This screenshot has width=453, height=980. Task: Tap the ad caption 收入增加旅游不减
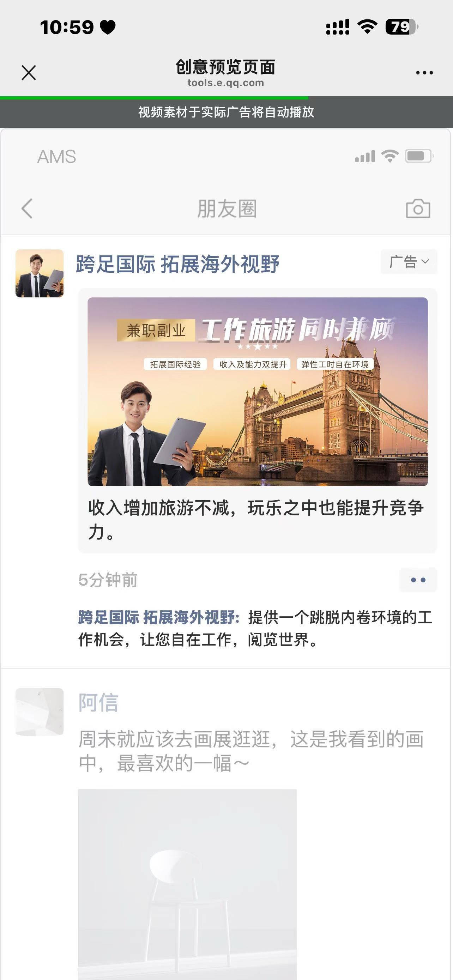point(255,519)
